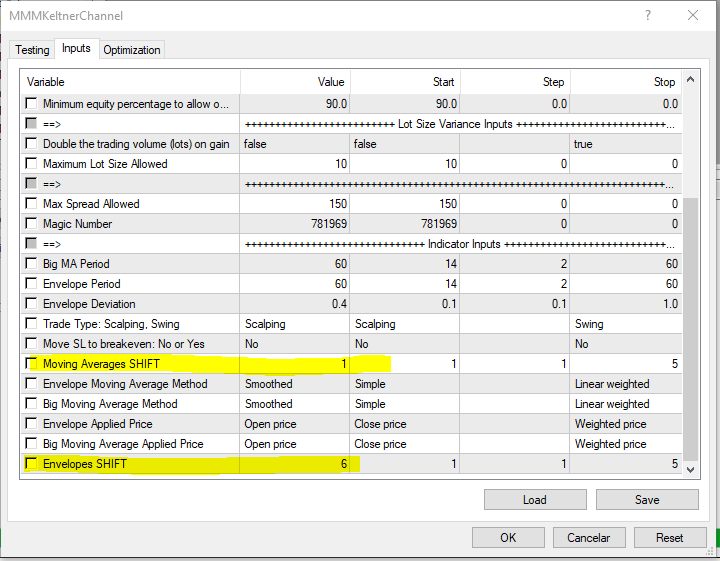The image size is (720, 561).
Task: Edit Big MA Period value 60
Action: click(294, 264)
